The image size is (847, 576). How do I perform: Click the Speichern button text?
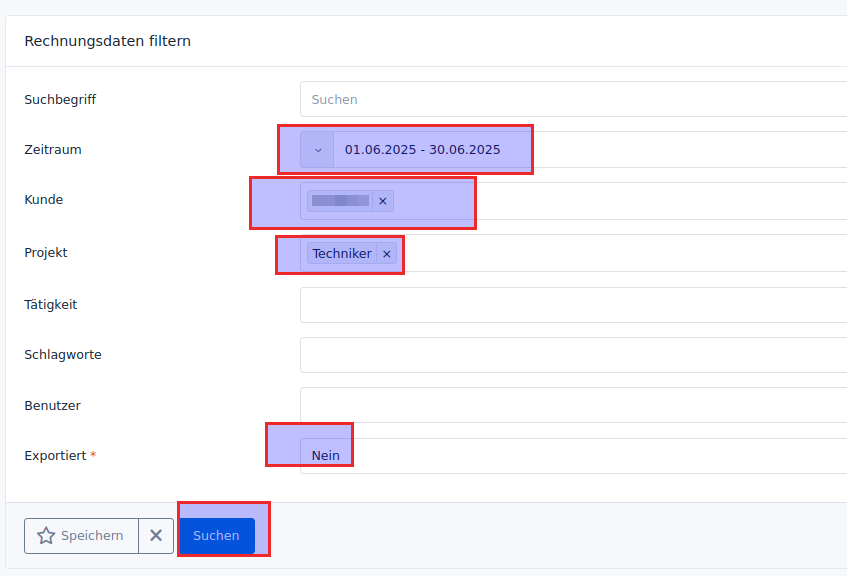point(92,536)
